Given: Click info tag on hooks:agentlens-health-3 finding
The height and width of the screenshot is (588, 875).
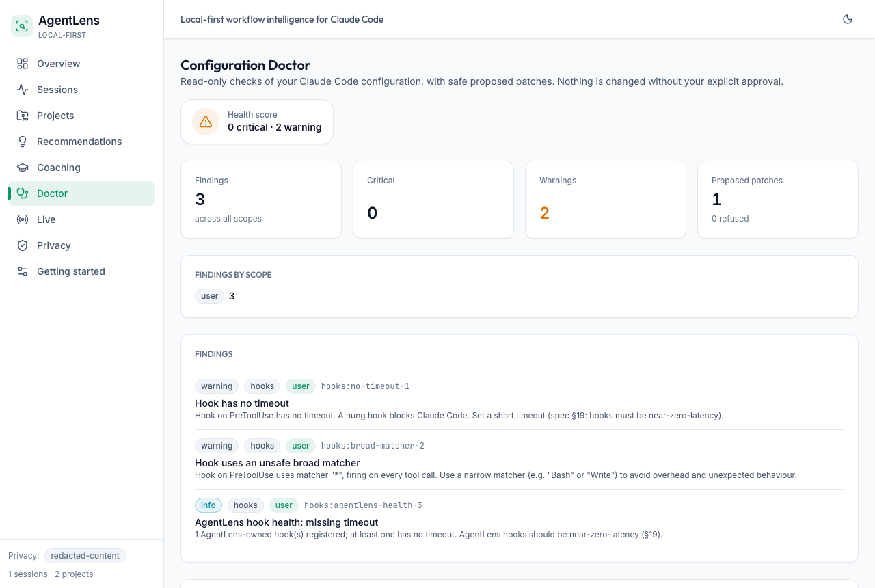Looking at the screenshot, I should pyautogui.click(x=208, y=505).
